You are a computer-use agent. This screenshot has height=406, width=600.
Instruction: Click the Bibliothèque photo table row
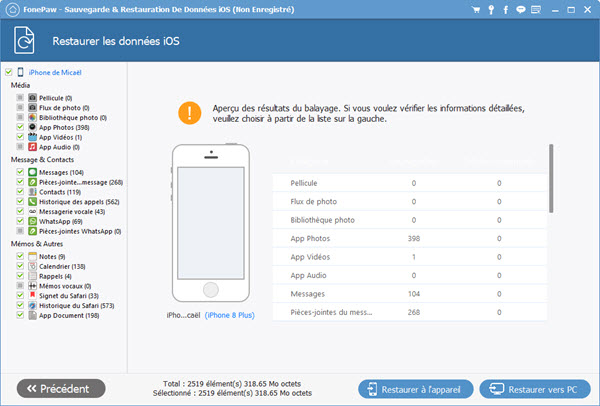coord(409,220)
